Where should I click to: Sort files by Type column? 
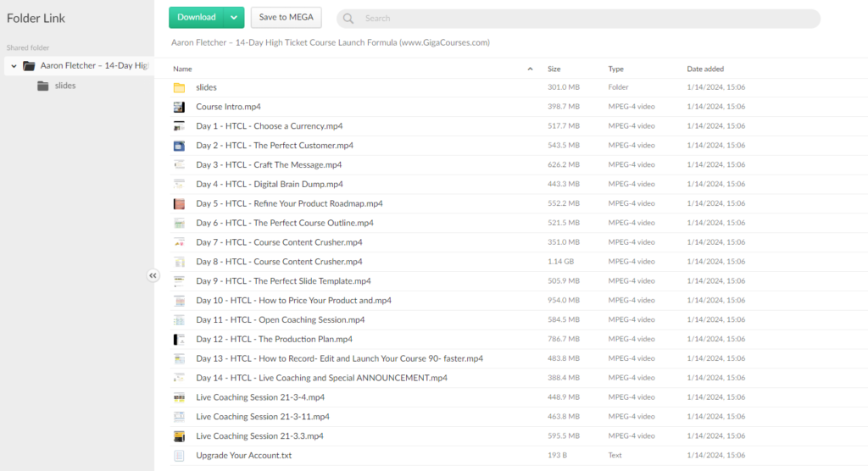[x=615, y=69]
